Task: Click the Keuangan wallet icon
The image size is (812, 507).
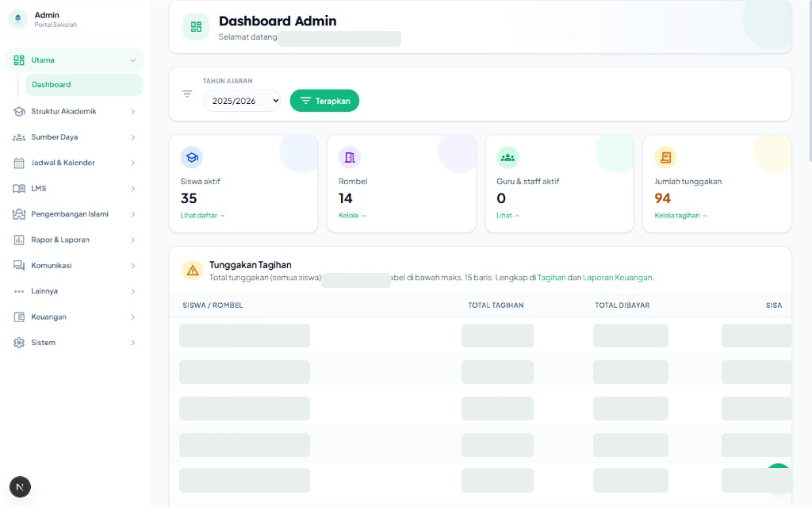Action: click(19, 317)
